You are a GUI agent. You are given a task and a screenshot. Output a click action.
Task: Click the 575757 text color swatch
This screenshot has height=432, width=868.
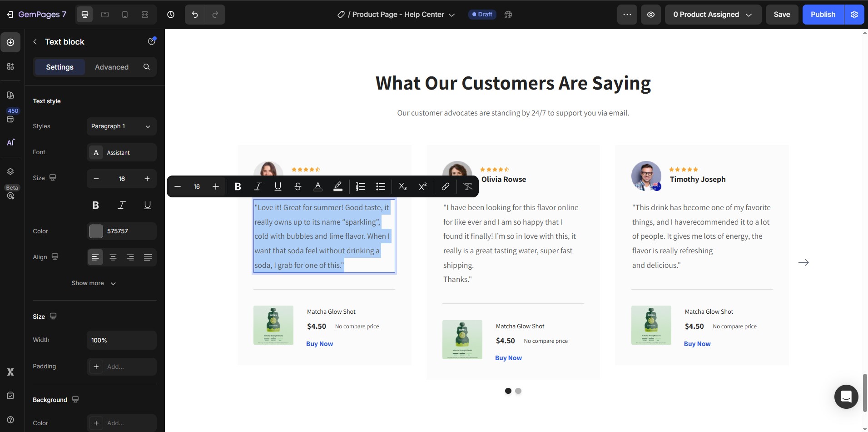pyautogui.click(x=96, y=231)
